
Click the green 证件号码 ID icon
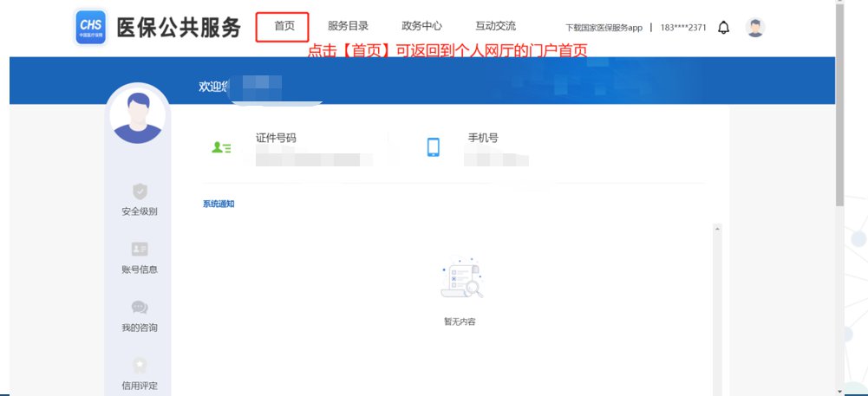(221, 147)
